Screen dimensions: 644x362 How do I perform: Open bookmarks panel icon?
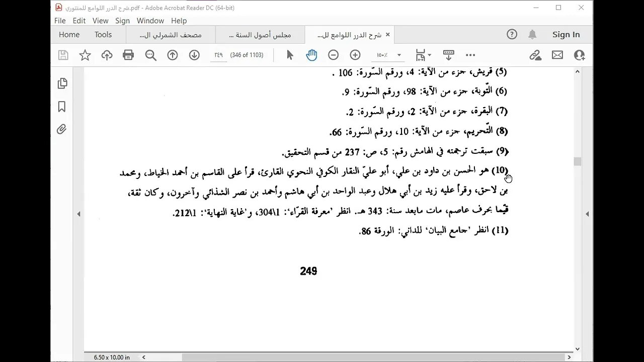[x=62, y=107]
